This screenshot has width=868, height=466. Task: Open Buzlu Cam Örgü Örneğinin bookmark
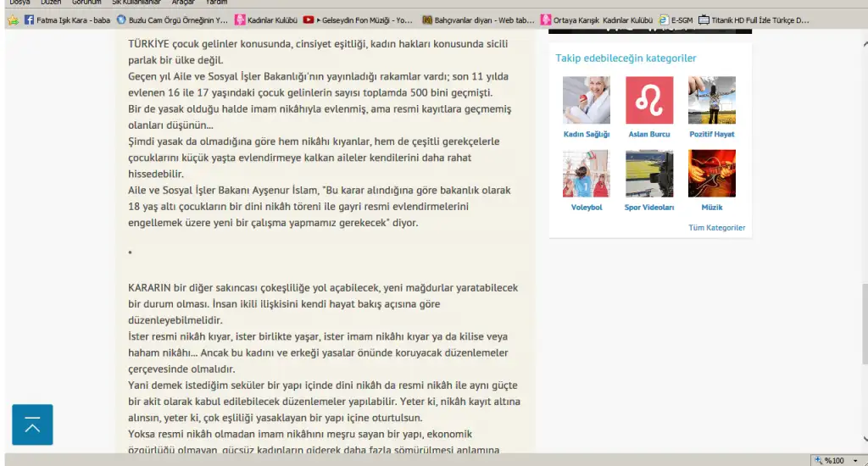(x=172, y=20)
